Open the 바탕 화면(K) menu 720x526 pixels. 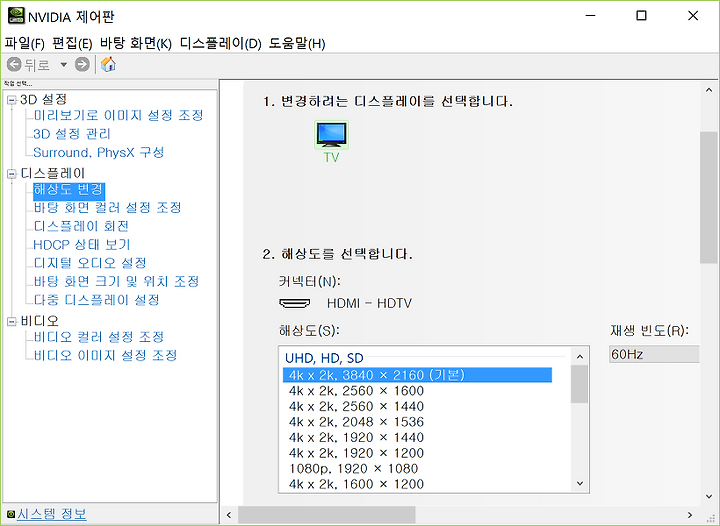(x=136, y=44)
